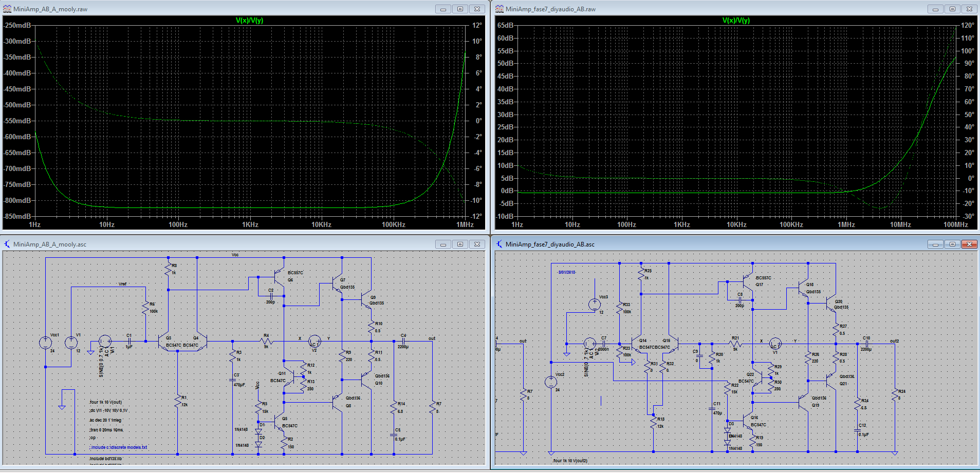Select voltage source Vcc2 in fase7 schematic
Screen dimensions: 980x473
pos(550,382)
